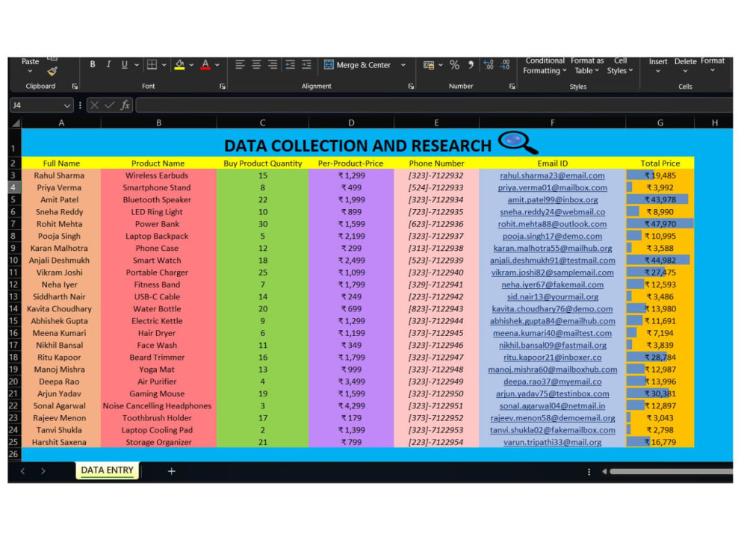
Task: Decrease decimal places
Action: (505, 65)
